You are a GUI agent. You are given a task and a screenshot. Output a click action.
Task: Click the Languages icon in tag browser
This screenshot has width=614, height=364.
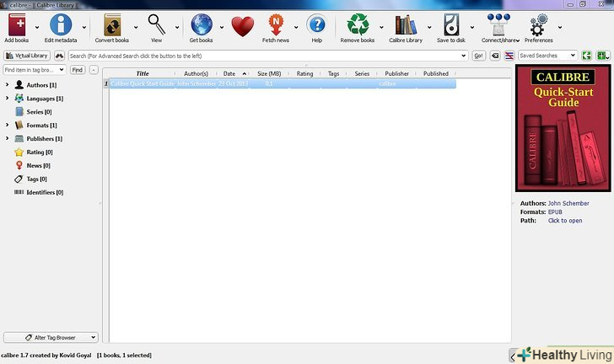click(x=19, y=99)
